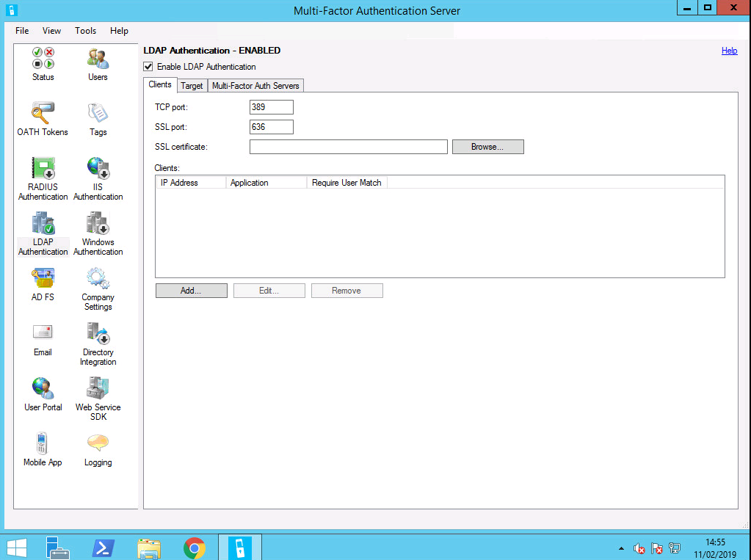
Task: Select OATH Tokens in the sidebar
Action: pos(42,119)
